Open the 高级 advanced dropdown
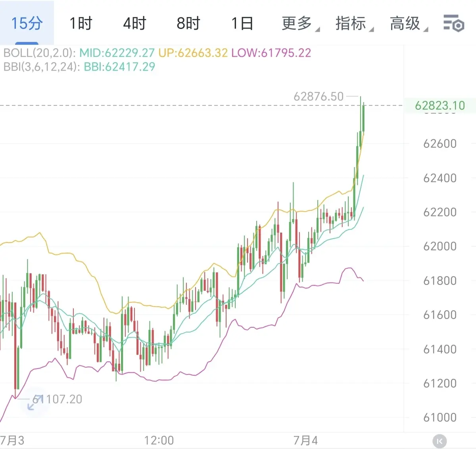The width and height of the screenshot is (476, 449). [409, 23]
